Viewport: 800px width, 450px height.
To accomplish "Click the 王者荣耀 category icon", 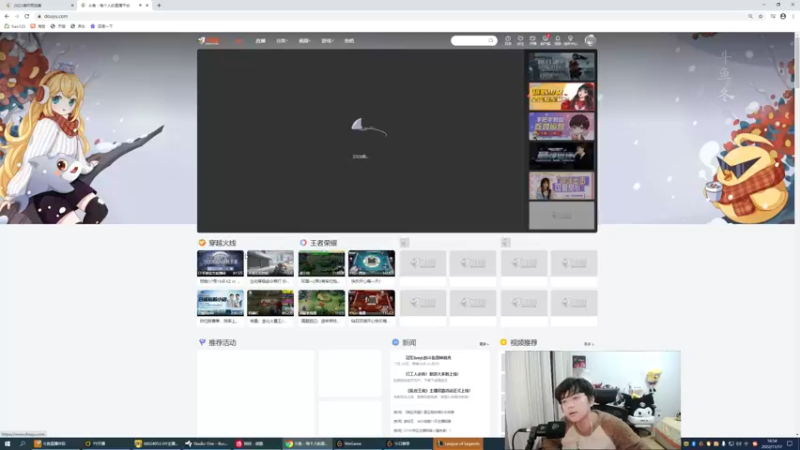I will pos(303,243).
